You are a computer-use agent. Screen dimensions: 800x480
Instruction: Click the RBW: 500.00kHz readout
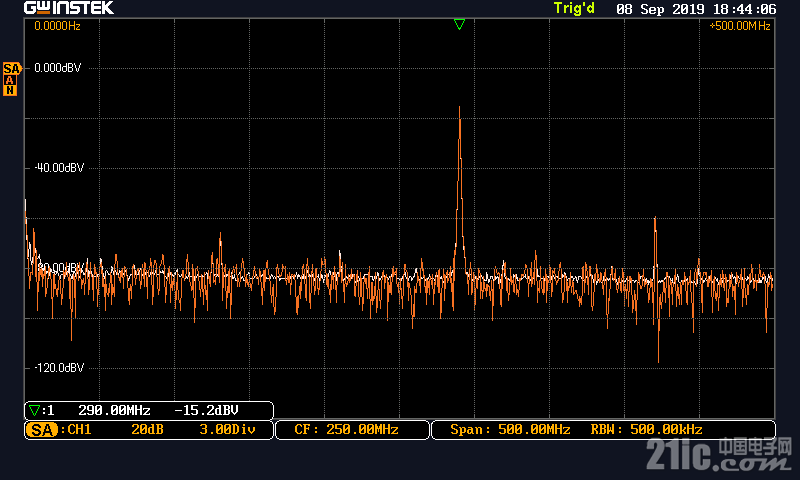(646, 430)
